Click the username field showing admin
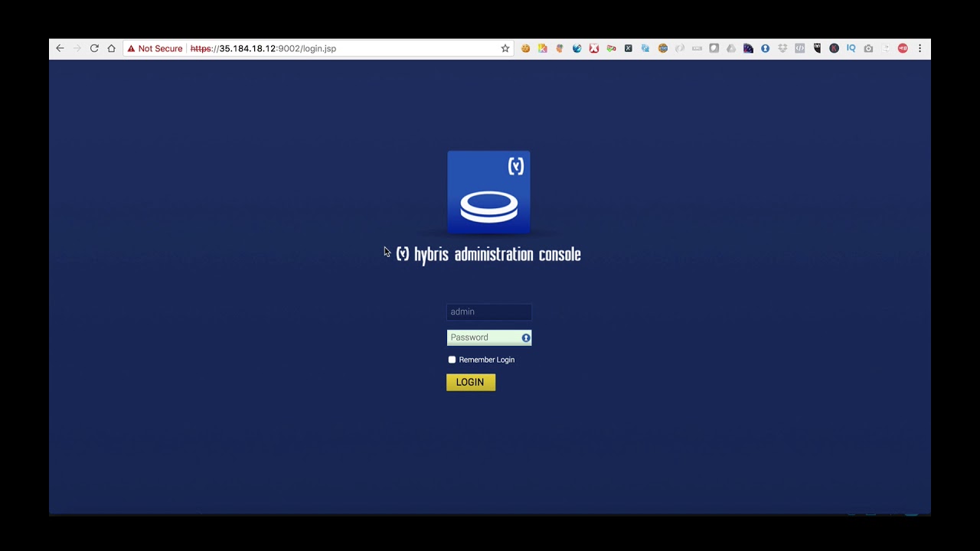The width and height of the screenshot is (980, 551). [x=489, y=312]
